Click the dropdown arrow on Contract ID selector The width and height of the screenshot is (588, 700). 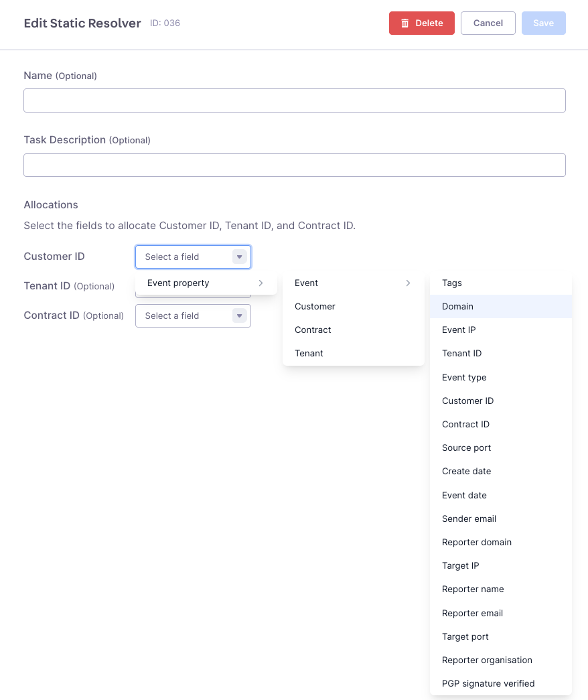(x=239, y=316)
